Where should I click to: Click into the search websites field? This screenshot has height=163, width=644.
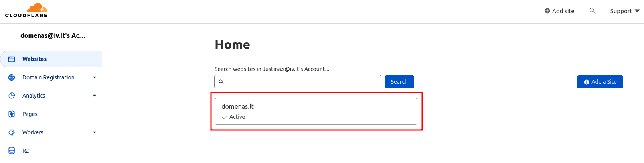(x=302, y=82)
